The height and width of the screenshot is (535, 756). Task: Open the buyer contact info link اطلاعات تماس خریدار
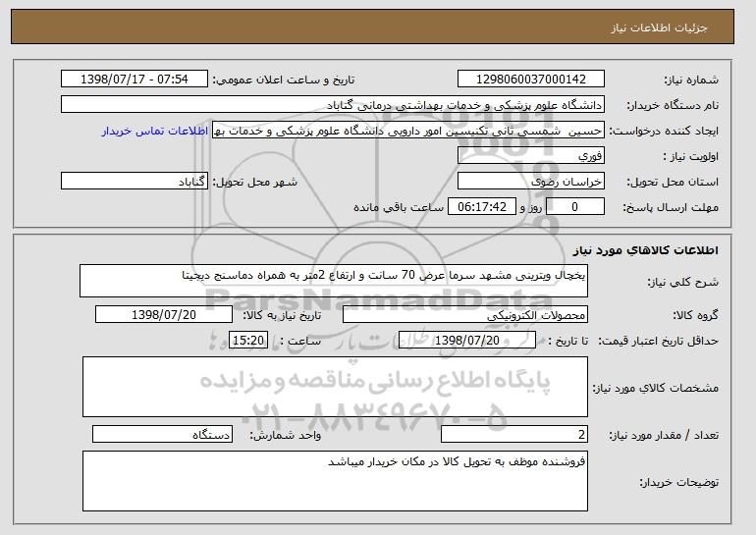(155, 131)
